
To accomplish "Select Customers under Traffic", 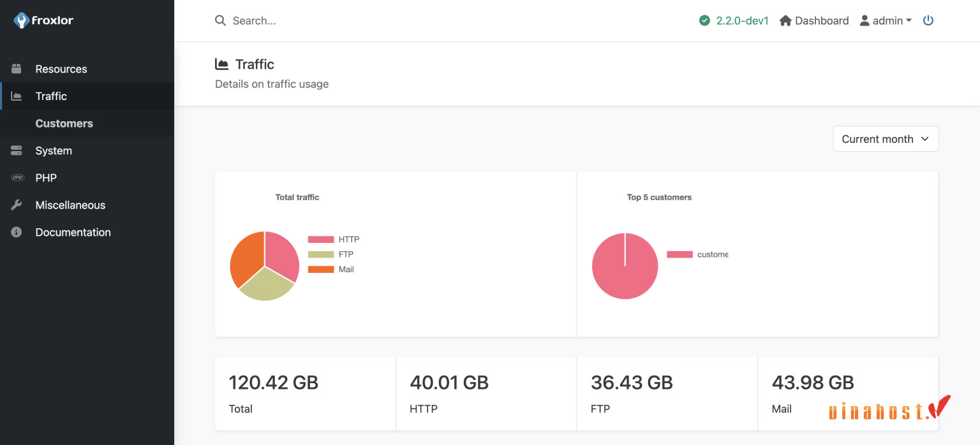I will 64,123.
